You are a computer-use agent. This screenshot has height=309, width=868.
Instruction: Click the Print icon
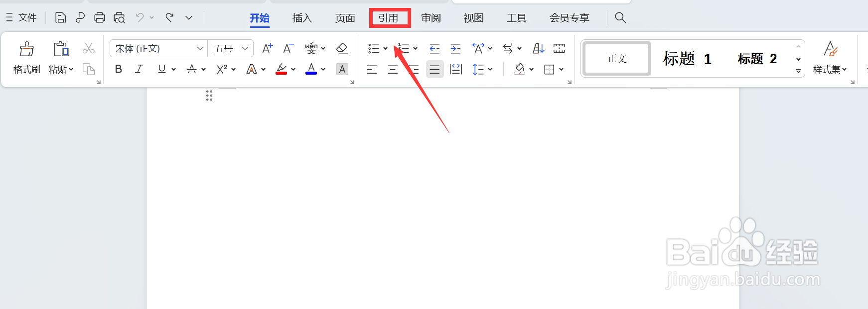point(100,18)
